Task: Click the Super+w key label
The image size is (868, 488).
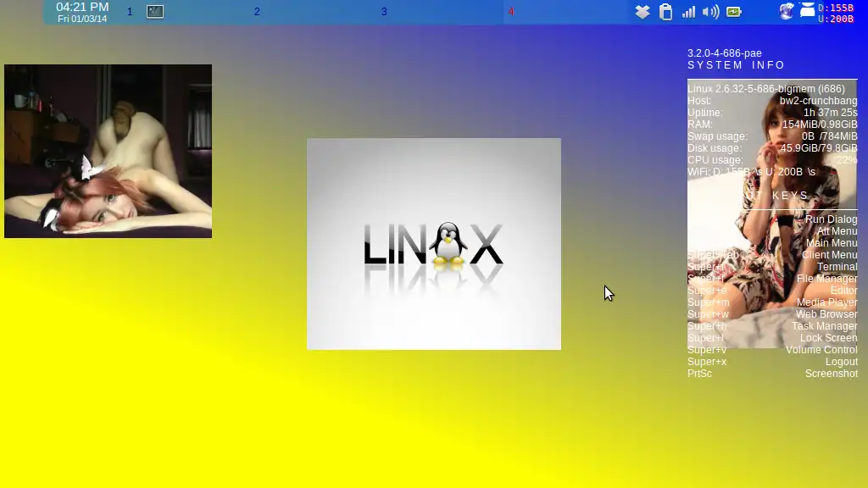Action: (708, 314)
